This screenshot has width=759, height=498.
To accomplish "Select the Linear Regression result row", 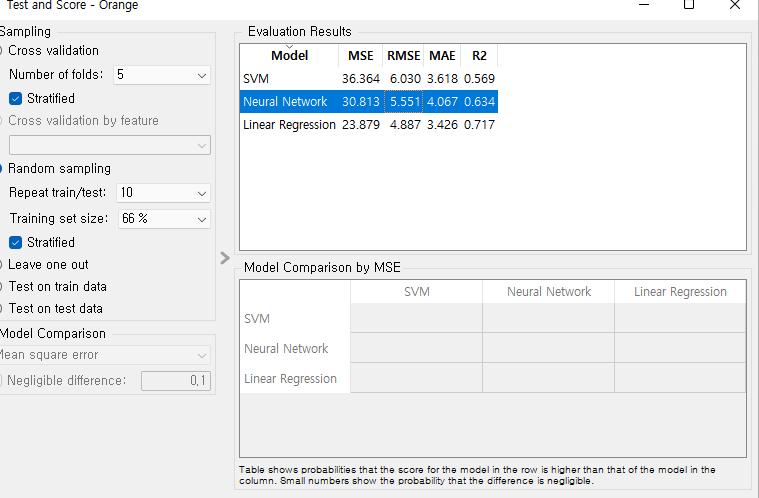I will click(x=289, y=125).
